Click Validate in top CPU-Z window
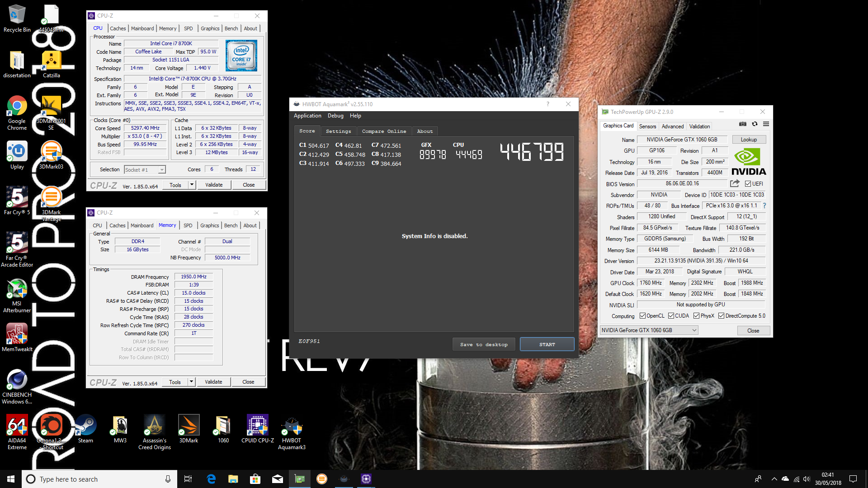 (x=214, y=185)
